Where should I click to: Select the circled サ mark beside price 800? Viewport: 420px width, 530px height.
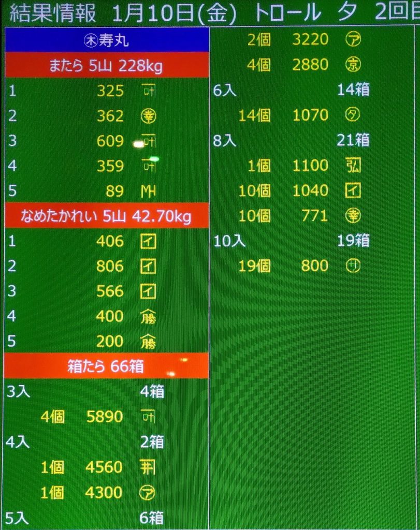(x=353, y=266)
